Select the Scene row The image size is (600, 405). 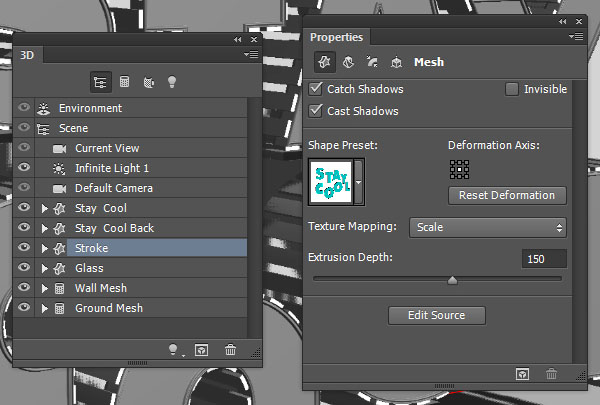(130, 128)
